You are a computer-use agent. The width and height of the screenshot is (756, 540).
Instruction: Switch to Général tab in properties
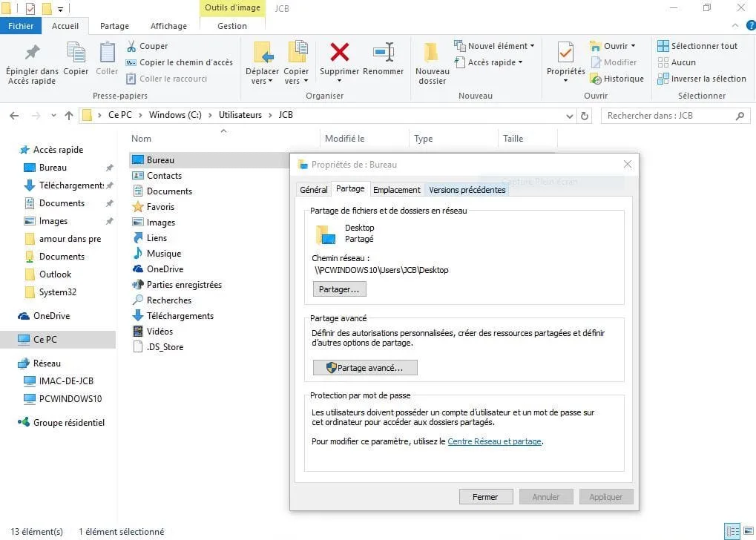coord(313,190)
